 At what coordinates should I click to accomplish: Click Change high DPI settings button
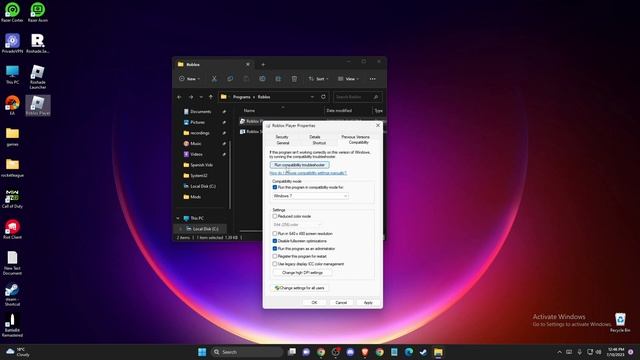pos(302,273)
